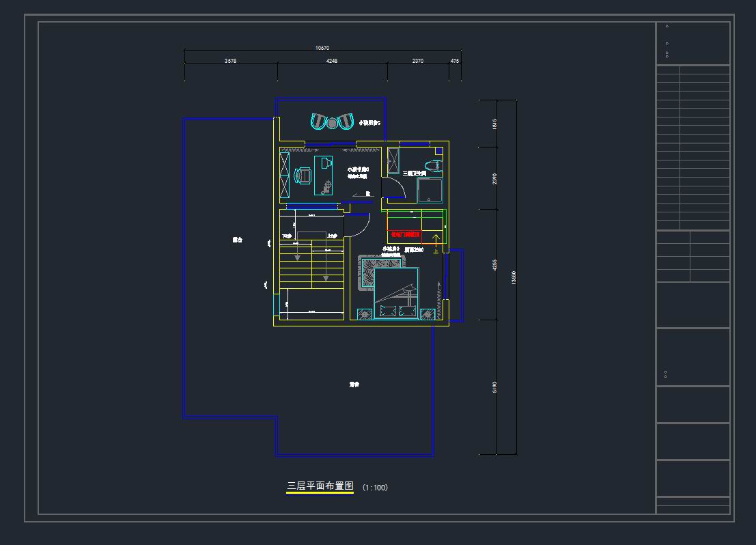Select the 3578 dimension label
This screenshot has height=545, width=756.
coord(230,61)
